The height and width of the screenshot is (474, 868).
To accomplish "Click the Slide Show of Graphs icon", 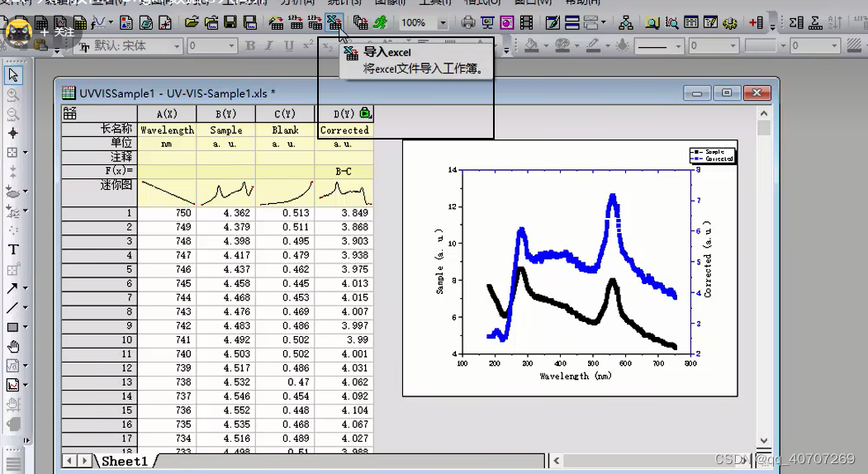I will [487, 22].
